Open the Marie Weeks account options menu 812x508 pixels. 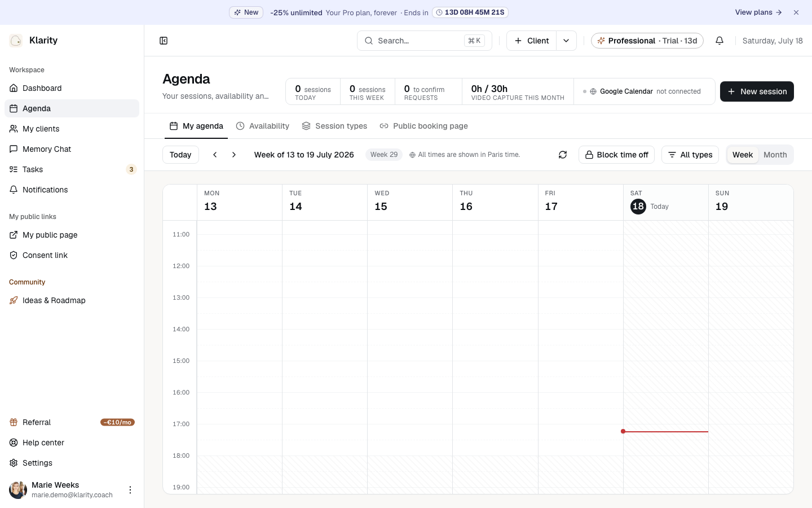pos(130,490)
